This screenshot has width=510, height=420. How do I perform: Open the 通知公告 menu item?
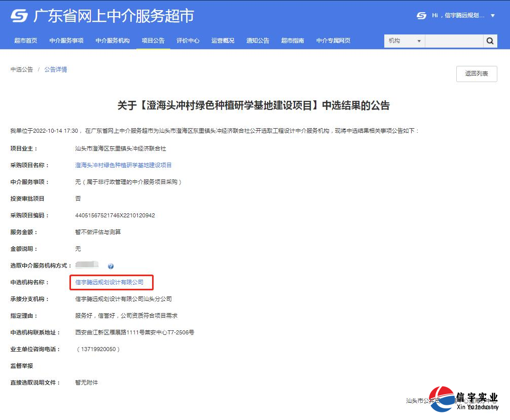pyautogui.click(x=258, y=41)
